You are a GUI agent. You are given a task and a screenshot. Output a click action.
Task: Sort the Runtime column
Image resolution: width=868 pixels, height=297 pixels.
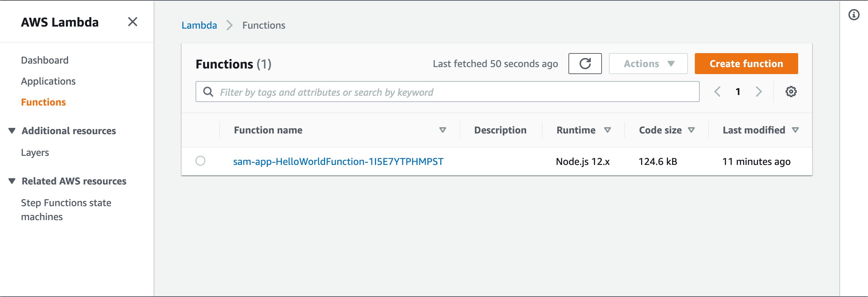click(608, 130)
